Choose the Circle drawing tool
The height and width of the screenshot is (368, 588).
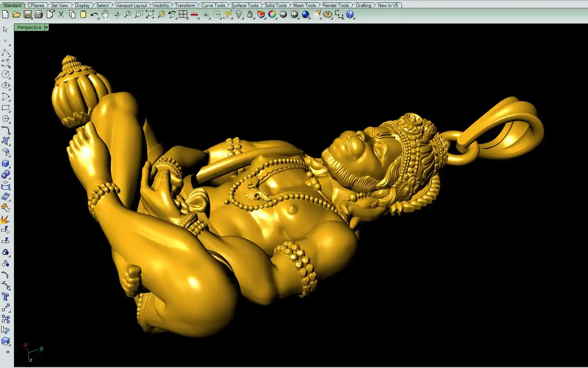pyautogui.click(x=6, y=74)
